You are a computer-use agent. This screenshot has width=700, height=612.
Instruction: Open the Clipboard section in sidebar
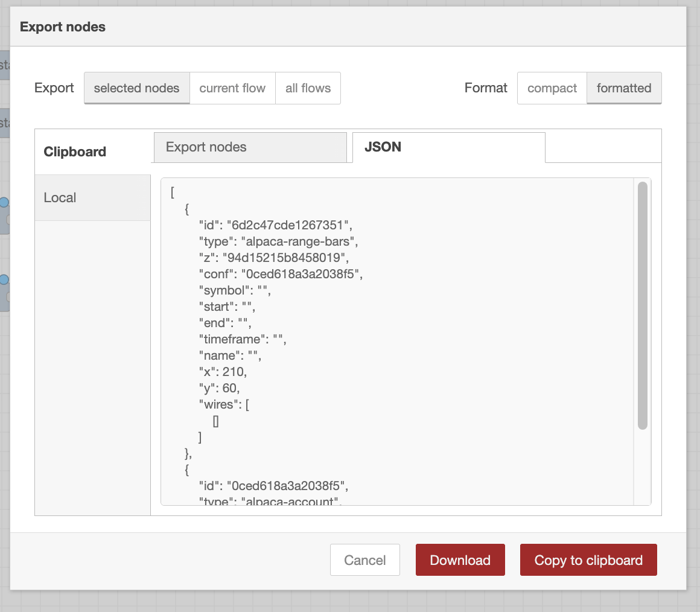[x=75, y=152]
